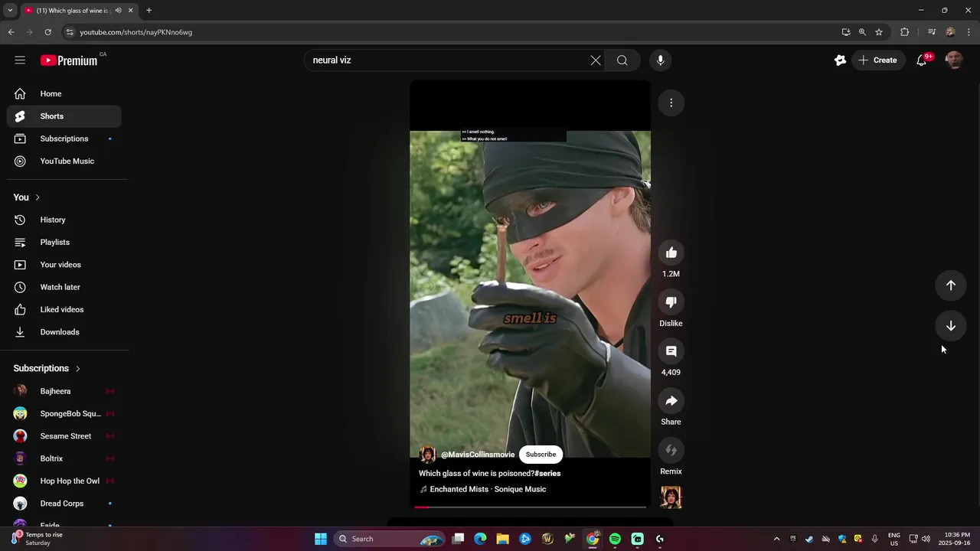The image size is (980, 551).
Task: Open SpongeBob channel subscription
Action: click(x=64, y=414)
